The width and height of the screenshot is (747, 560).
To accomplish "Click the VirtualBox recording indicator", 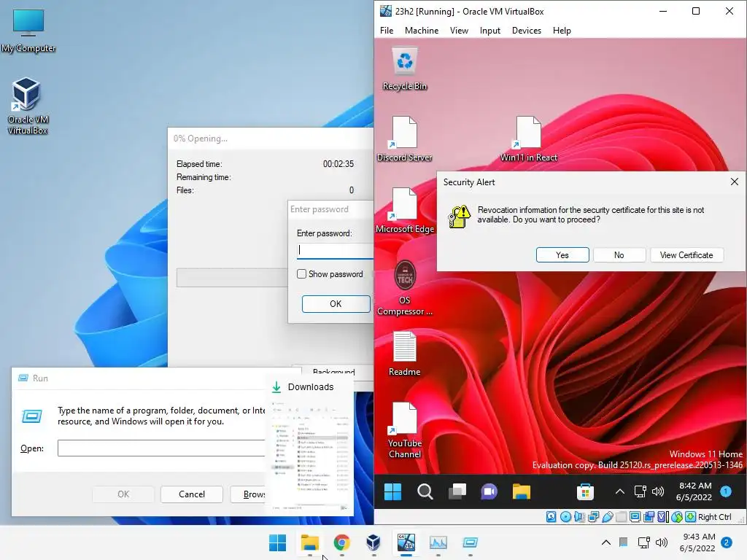I will pyautogui.click(x=649, y=517).
